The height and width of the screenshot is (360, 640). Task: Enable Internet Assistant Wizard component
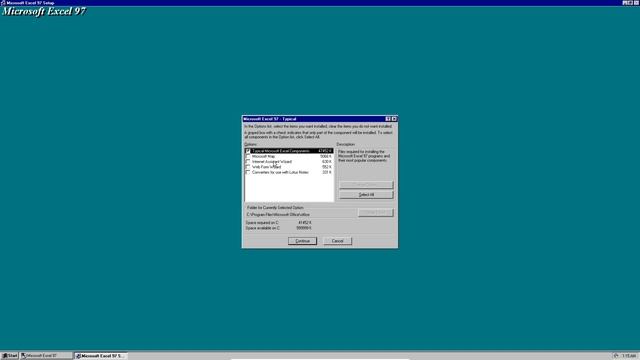pyautogui.click(x=248, y=162)
